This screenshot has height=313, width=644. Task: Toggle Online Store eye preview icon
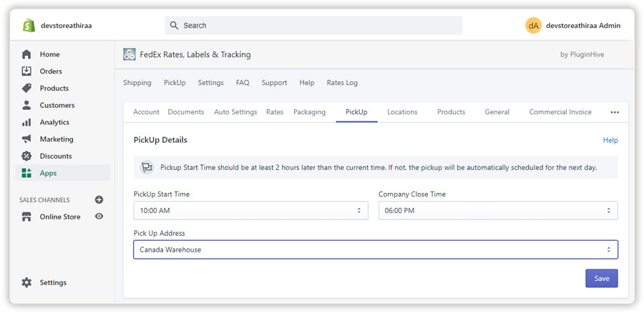coord(99,217)
